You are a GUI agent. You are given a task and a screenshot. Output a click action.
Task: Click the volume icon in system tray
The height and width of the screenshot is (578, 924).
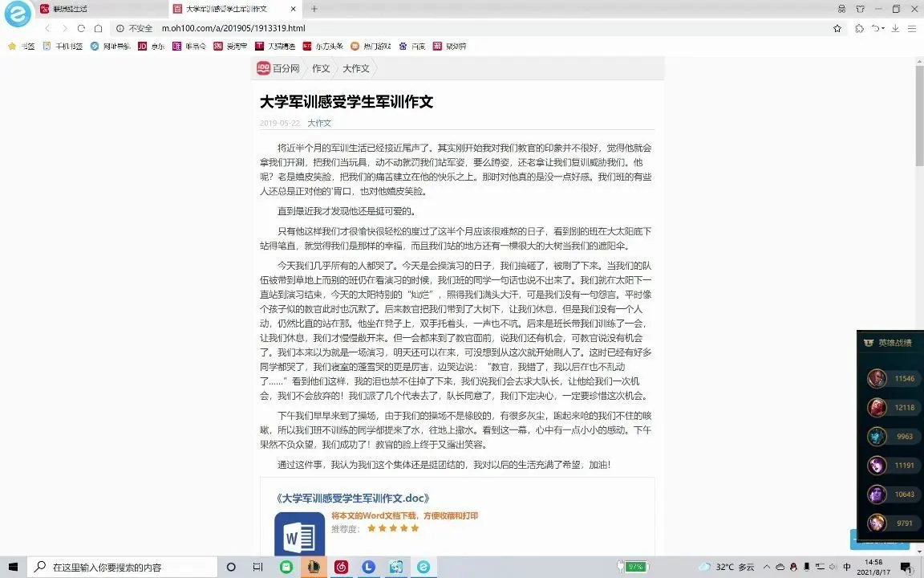click(833, 567)
